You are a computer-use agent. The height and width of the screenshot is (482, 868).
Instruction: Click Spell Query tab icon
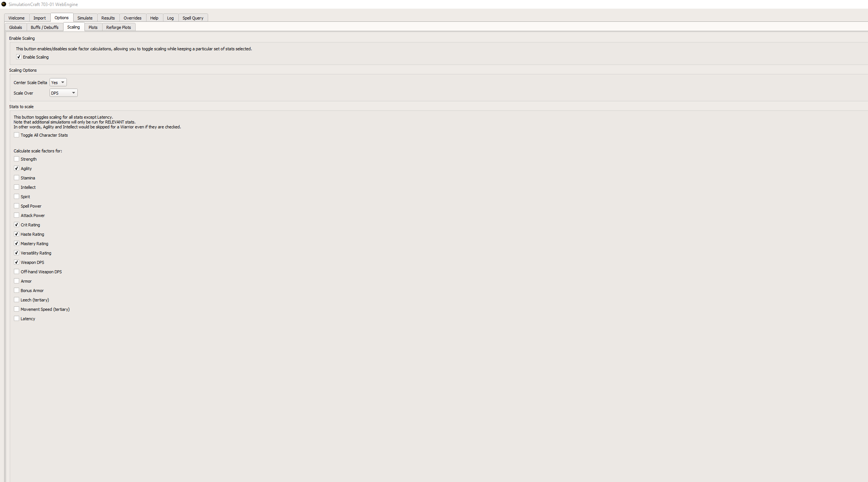tap(193, 18)
